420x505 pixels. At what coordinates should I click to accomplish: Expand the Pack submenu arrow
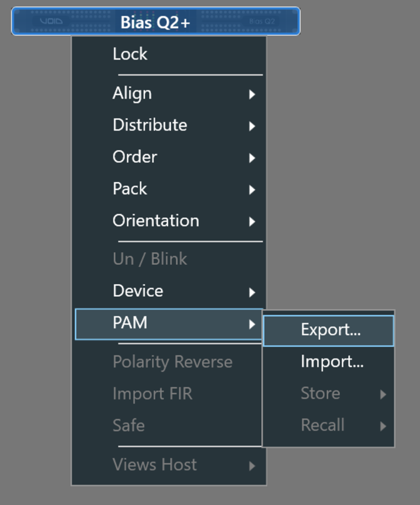[252, 190]
